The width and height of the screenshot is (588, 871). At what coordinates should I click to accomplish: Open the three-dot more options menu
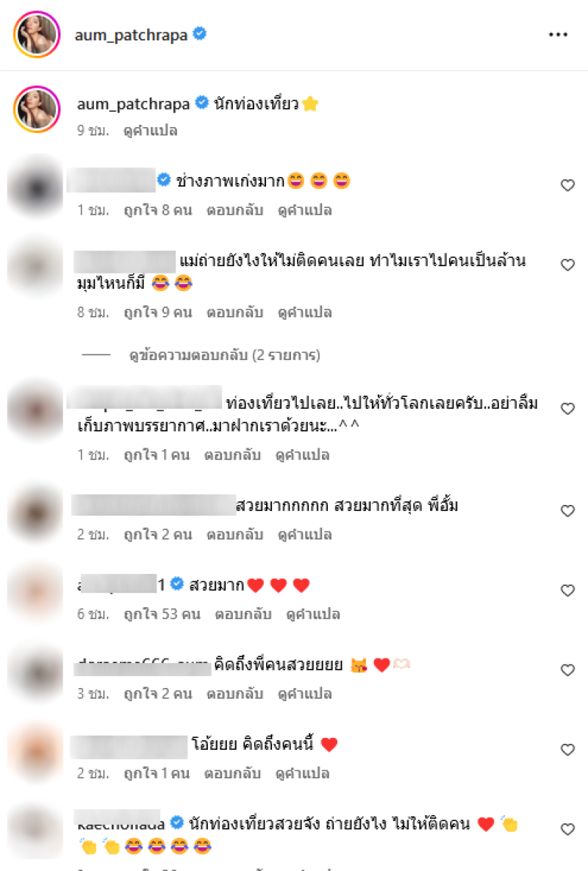[557, 35]
